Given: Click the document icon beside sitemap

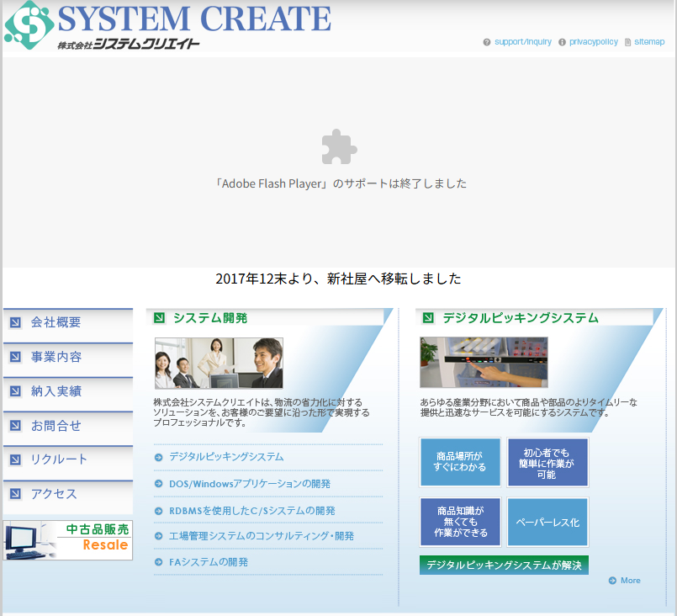Looking at the screenshot, I should [x=627, y=42].
